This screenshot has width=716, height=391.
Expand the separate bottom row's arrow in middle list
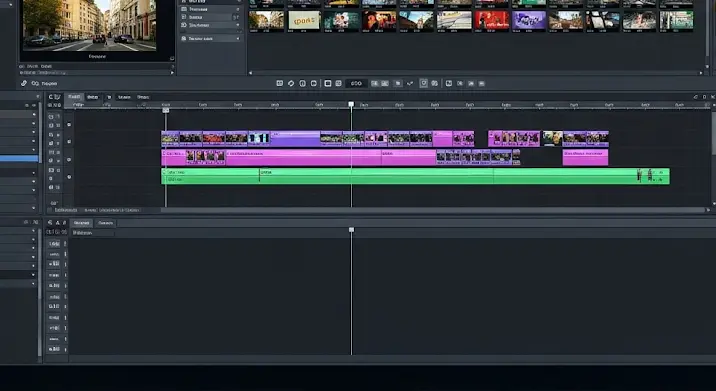tap(238, 39)
